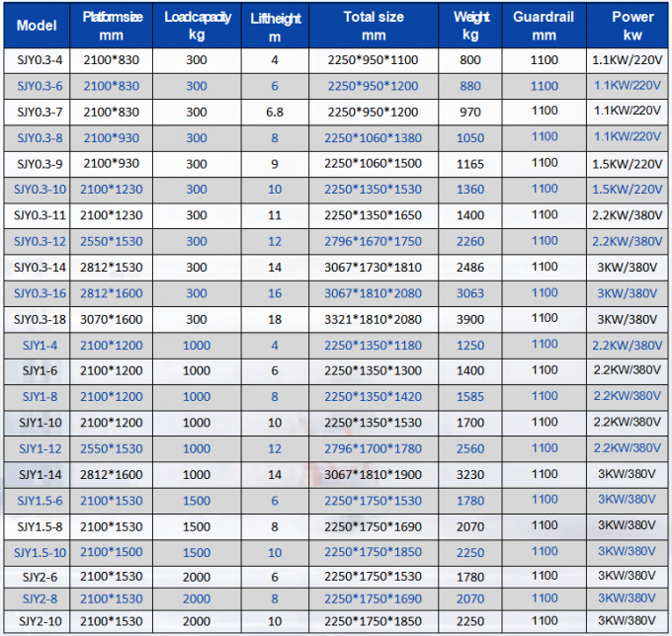This screenshot has width=672, height=636.
Task: Select total size 3321*1810*2080
Action: [373, 319]
